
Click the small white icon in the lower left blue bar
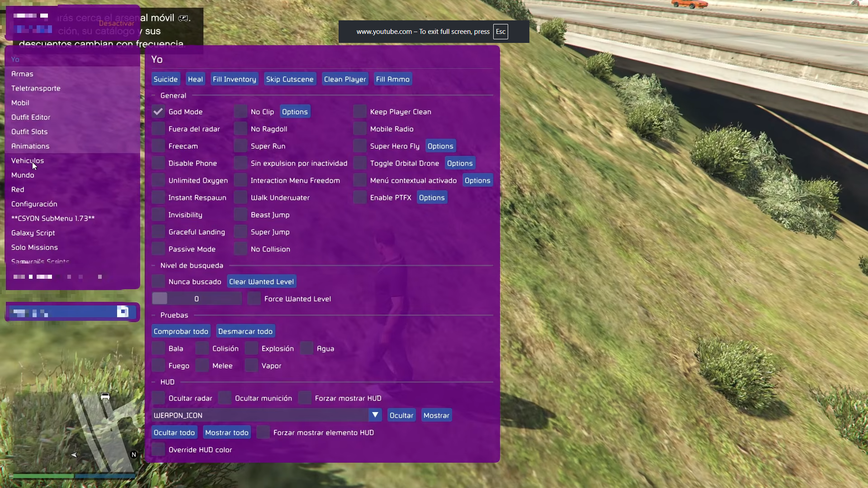coord(123,311)
